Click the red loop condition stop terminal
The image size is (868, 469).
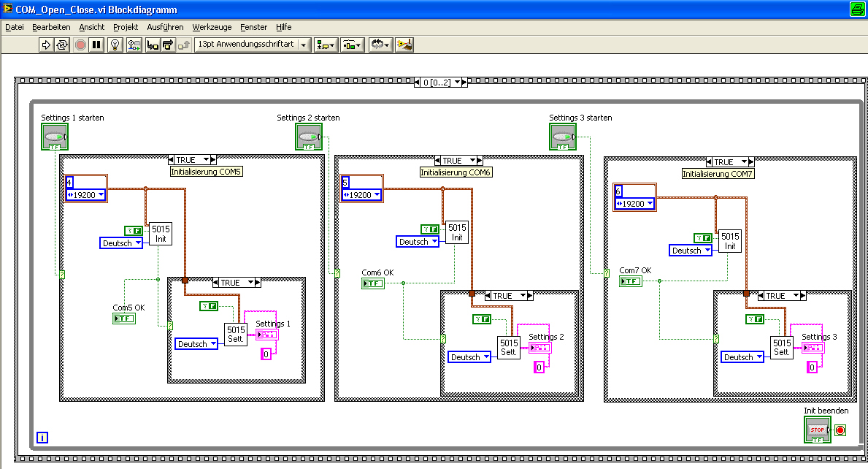840,430
